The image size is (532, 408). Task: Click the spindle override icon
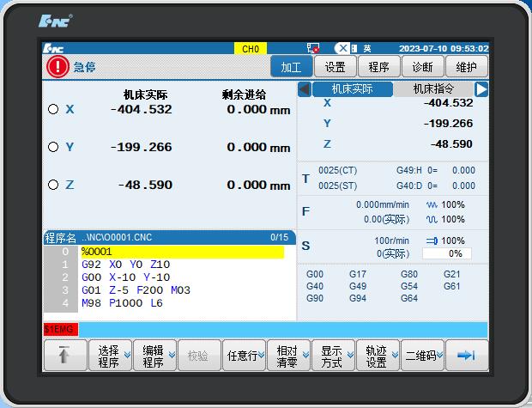pos(432,241)
